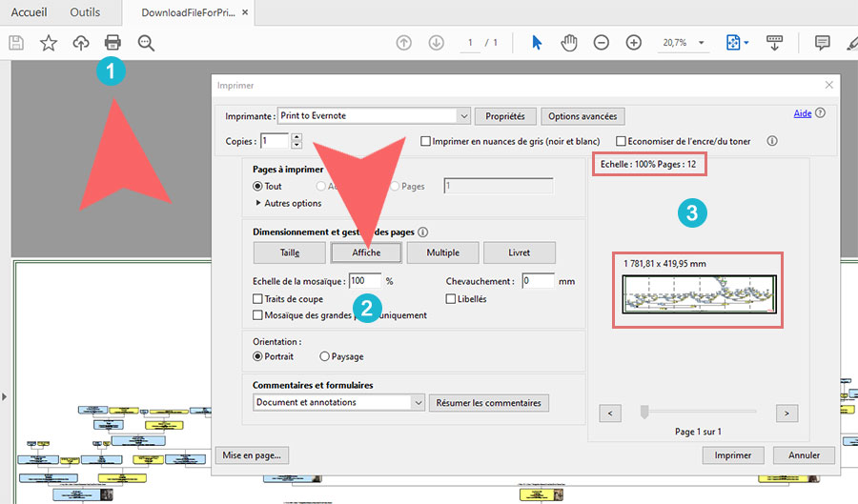Enable grayscale printing checkbox
Image resolution: width=858 pixels, height=504 pixels.
point(426,141)
